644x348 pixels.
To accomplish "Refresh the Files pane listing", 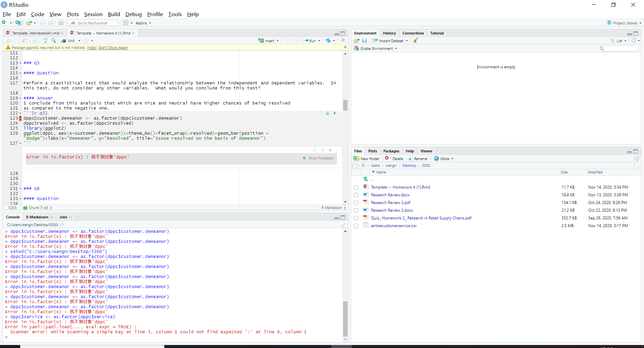I will pyautogui.click(x=637, y=158).
